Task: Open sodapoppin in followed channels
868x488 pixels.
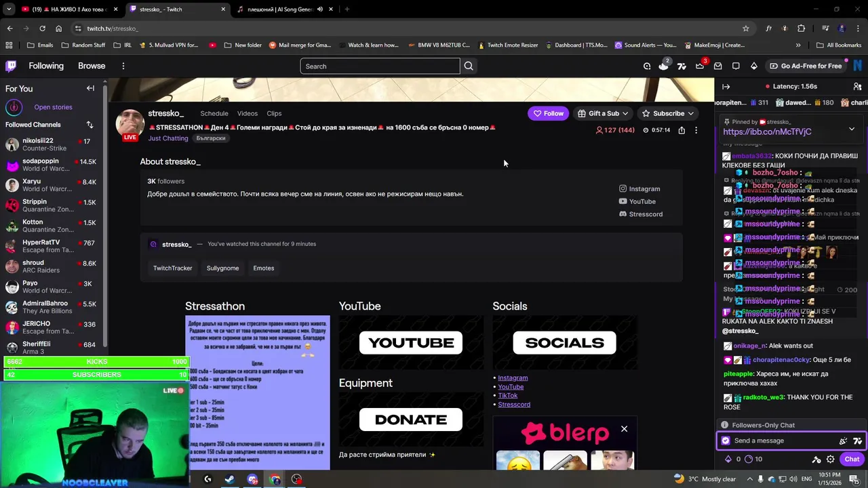Action: 52,165
